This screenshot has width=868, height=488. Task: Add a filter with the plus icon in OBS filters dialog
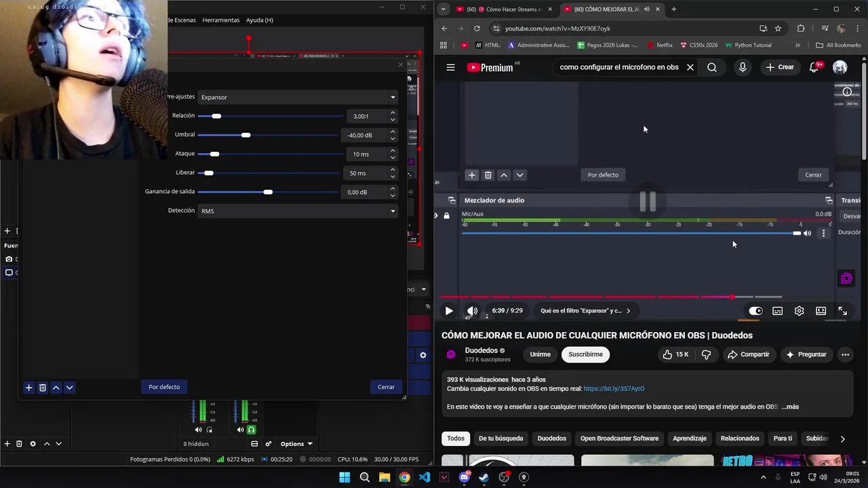[28, 388]
